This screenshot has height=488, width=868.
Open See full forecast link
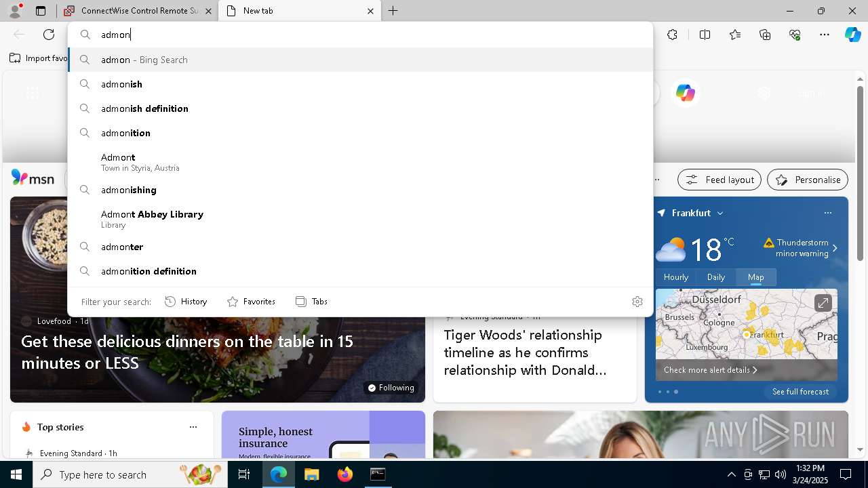point(800,392)
